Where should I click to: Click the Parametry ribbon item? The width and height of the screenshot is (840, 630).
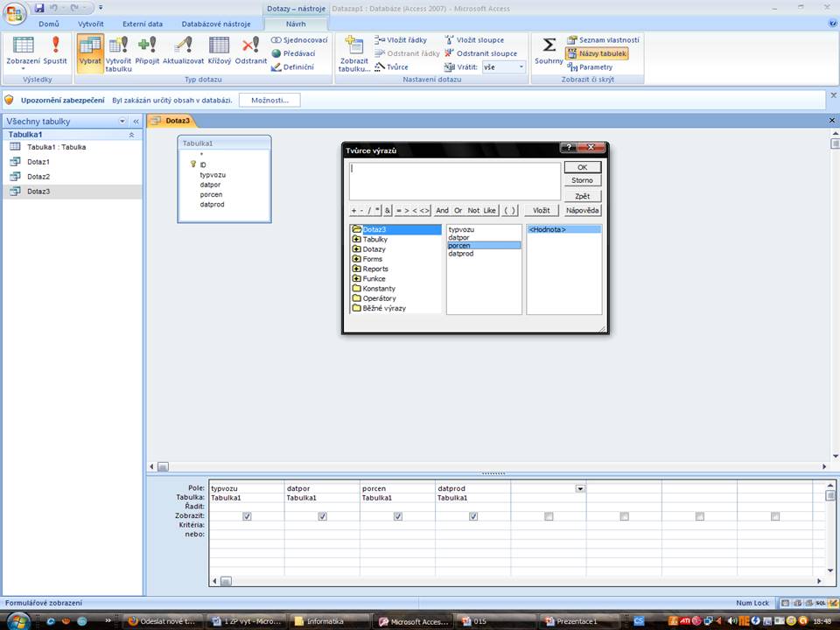(590, 67)
